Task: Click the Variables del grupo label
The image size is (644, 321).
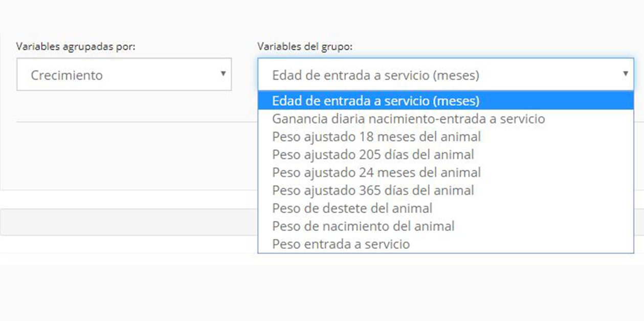Action: (305, 47)
